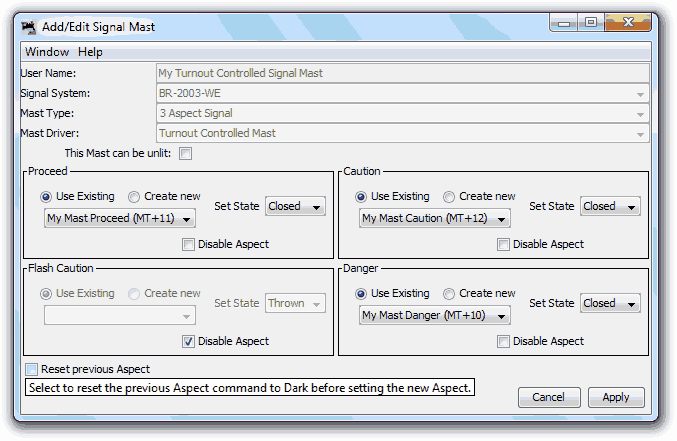The height and width of the screenshot is (441, 677).
Task: Uncheck Disable Aspect in Flash Caution panel
Action: 189,341
